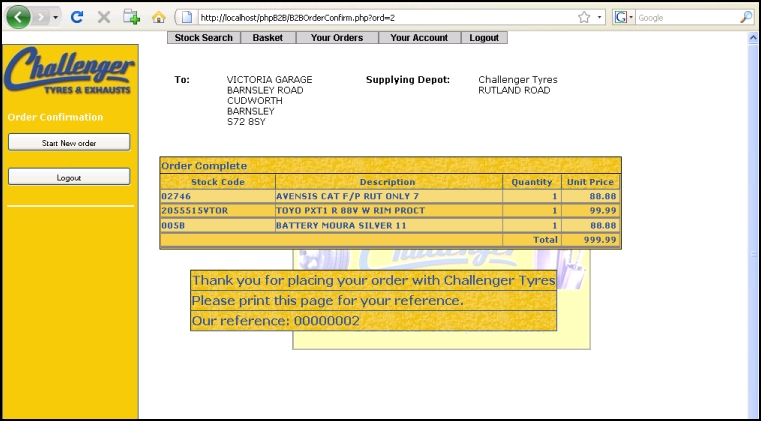The width and height of the screenshot is (761, 421).
Task: Select stock code 02746
Action: 176,196
